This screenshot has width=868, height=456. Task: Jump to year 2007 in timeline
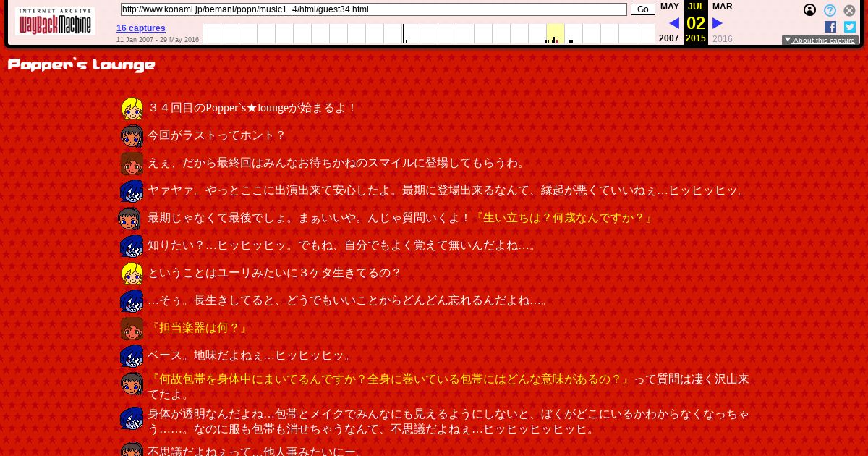point(669,38)
